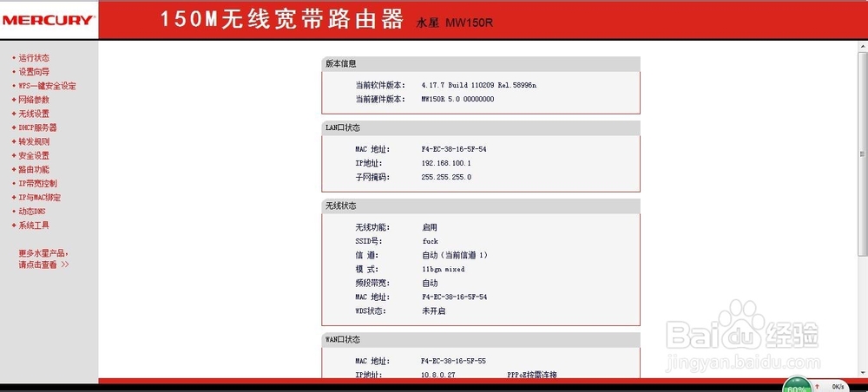The width and height of the screenshot is (868, 392).
Task: Open IP带宽控制 in the sidebar
Action: tap(37, 184)
